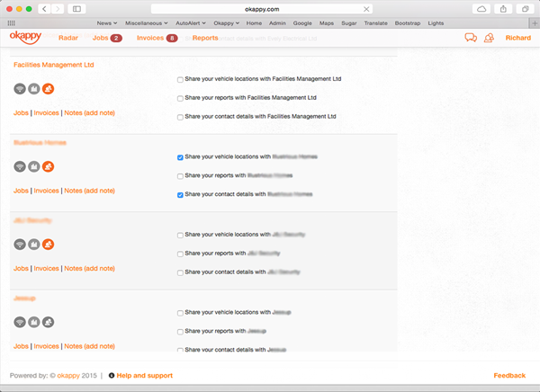540x392 pixels.
Task: Check contact details sharing with J&J Security
Action: 180,273
